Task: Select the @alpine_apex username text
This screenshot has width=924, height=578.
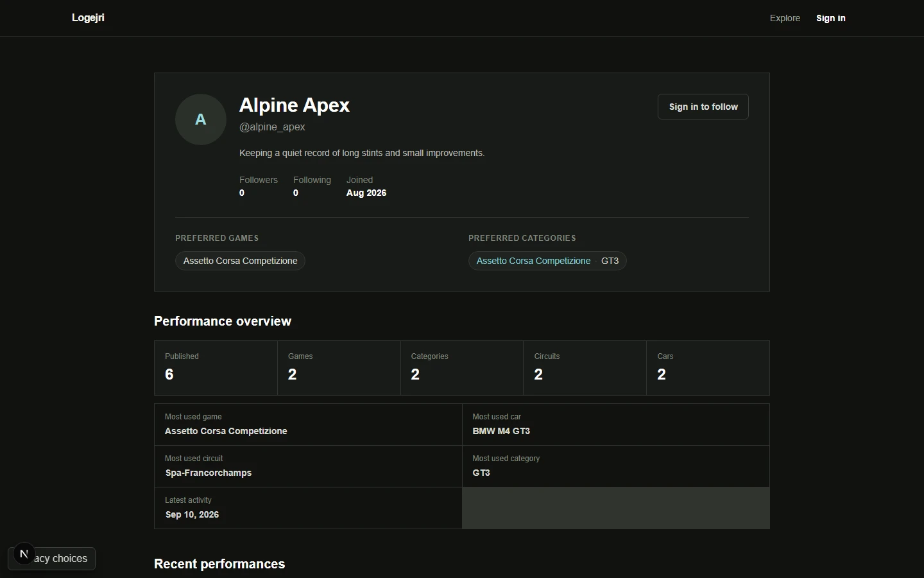Action: (272, 127)
